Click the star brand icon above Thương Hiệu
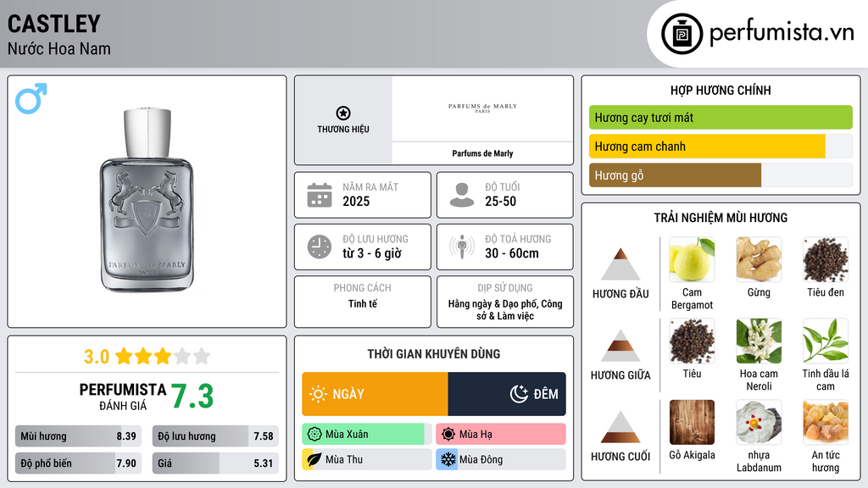 click(342, 114)
